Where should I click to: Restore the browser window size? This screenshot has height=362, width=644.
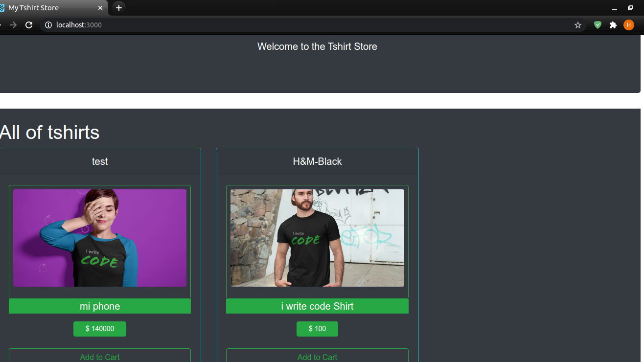(630, 8)
